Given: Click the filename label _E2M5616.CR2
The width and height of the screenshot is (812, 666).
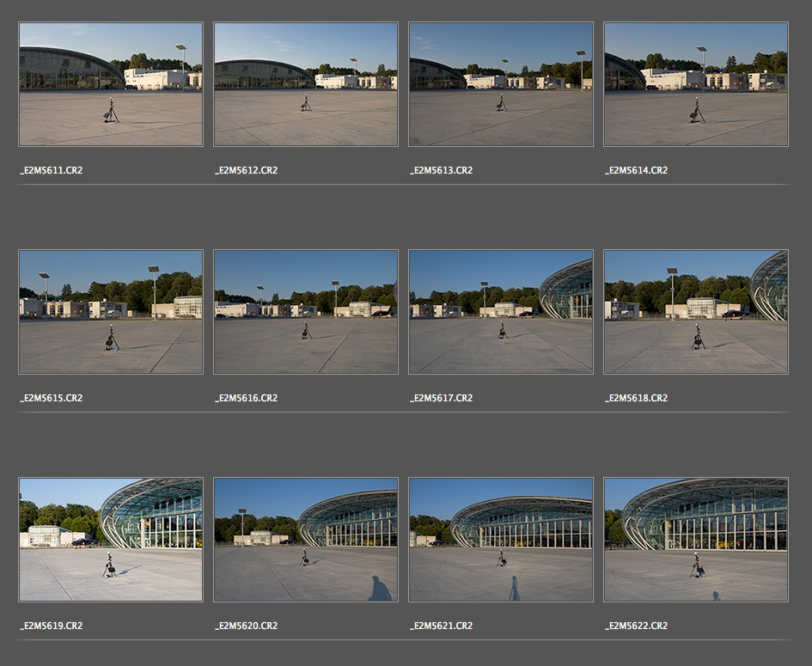Looking at the screenshot, I should point(247,398).
